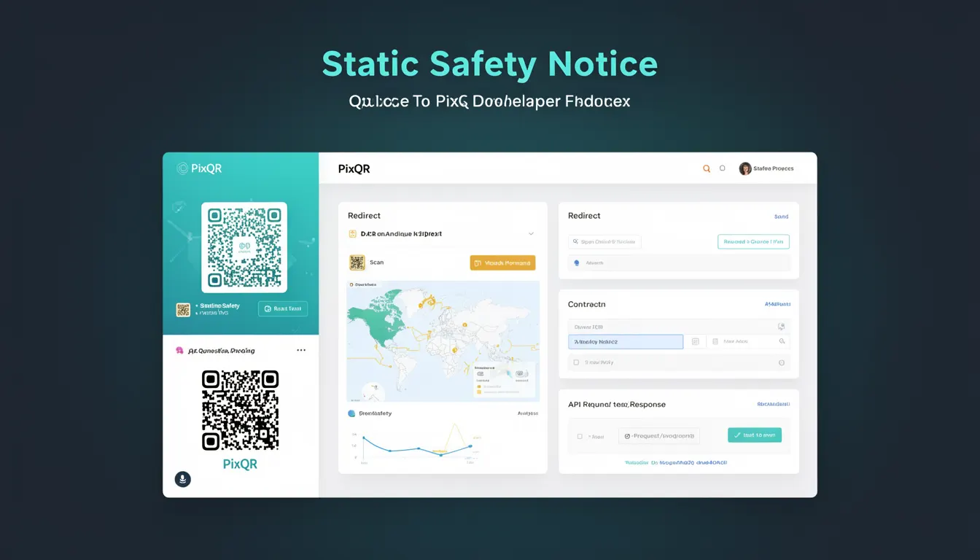Open the three-dots menu above black QR code

pyautogui.click(x=301, y=350)
